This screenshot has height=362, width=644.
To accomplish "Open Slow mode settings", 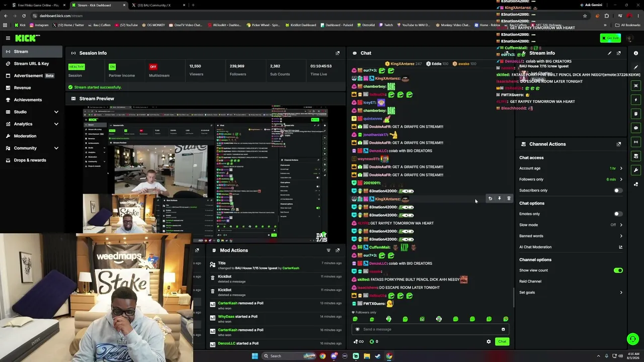I will (x=571, y=225).
